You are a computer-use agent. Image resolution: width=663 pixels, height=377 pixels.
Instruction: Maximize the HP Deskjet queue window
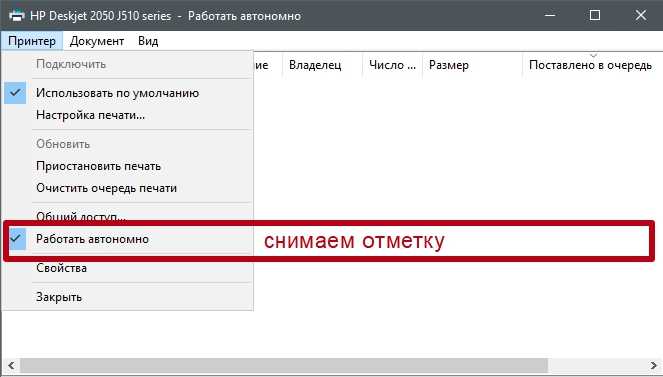click(595, 16)
